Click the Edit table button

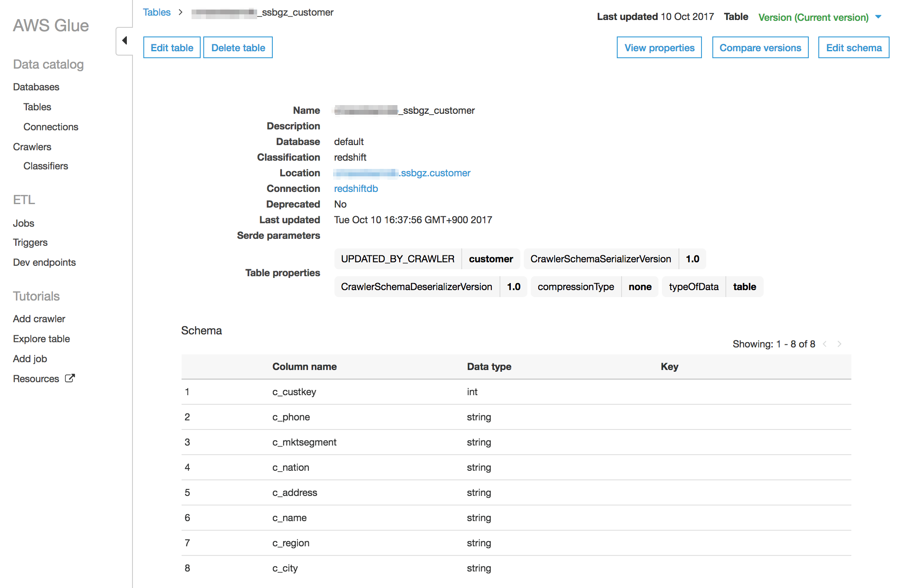pyautogui.click(x=172, y=47)
